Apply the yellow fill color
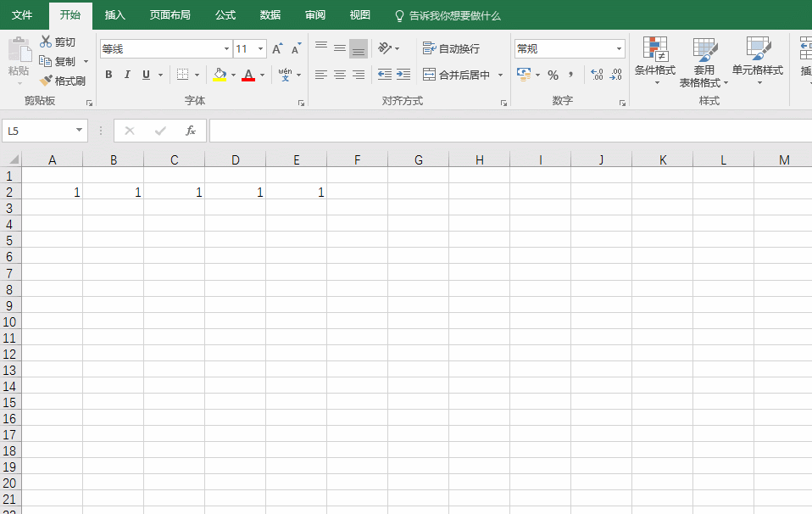Image resolution: width=812 pixels, height=514 pixels. 220,75
